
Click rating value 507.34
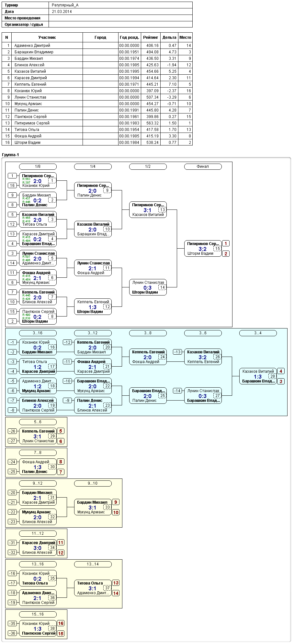click(x=152, y=97)
